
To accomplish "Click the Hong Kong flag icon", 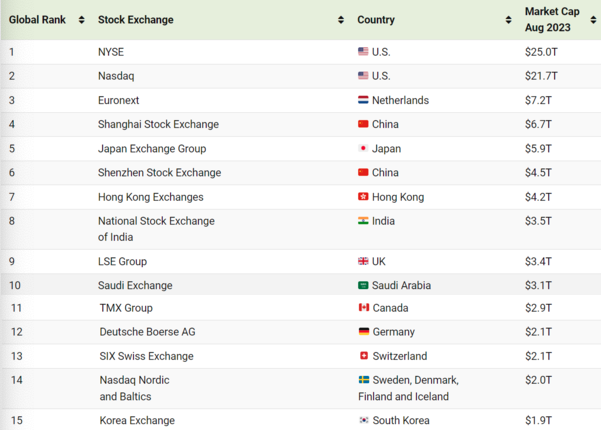I will pyautogui.click(x=363, y=197).
